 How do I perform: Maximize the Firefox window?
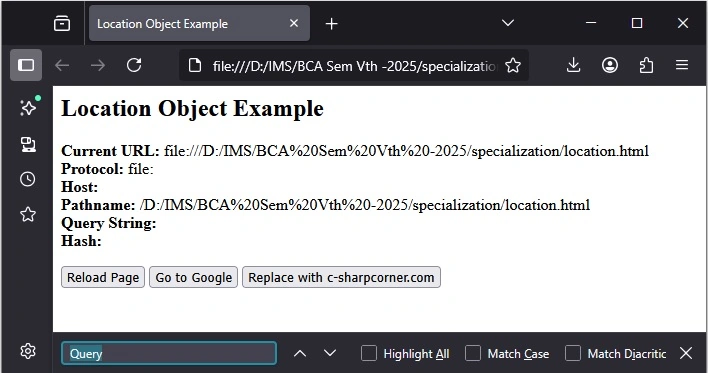637,23
